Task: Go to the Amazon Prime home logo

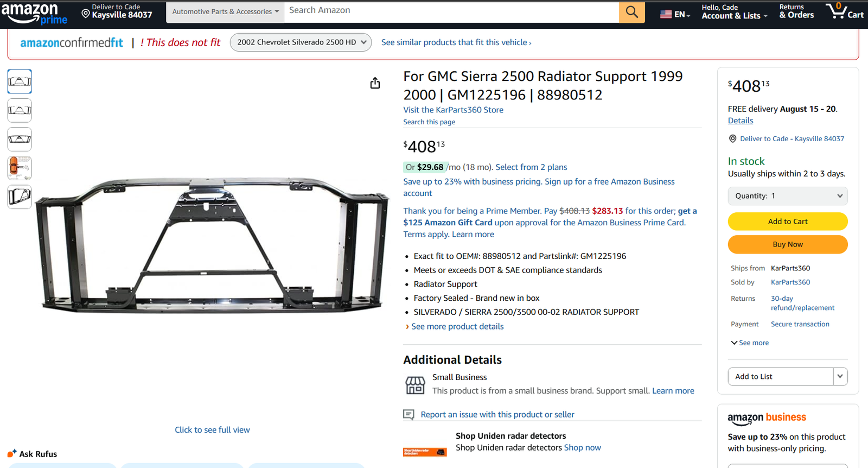Action: coord(34,14)
